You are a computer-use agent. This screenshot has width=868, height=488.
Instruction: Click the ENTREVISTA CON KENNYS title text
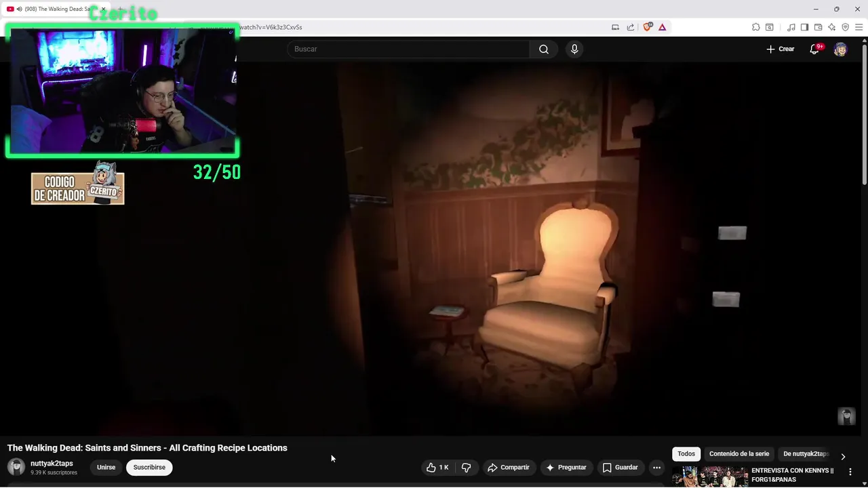tap(793, 474)
